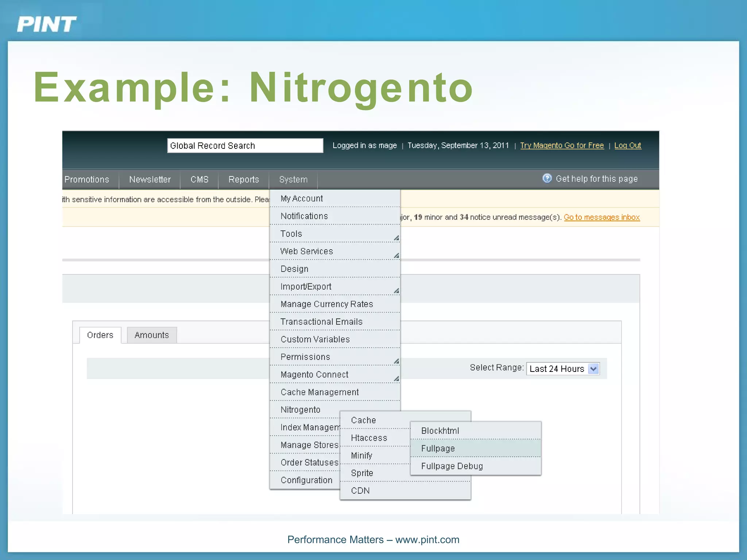The image size is (747, 560).
Task: Click the Global Record Search field
Action: click(x=245, y=145)
